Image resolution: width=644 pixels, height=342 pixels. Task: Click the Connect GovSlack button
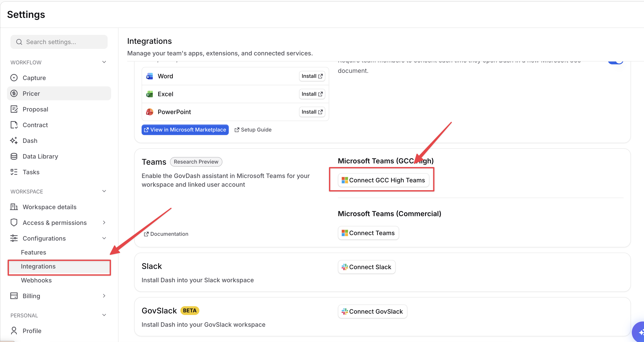tap(373, 312)
